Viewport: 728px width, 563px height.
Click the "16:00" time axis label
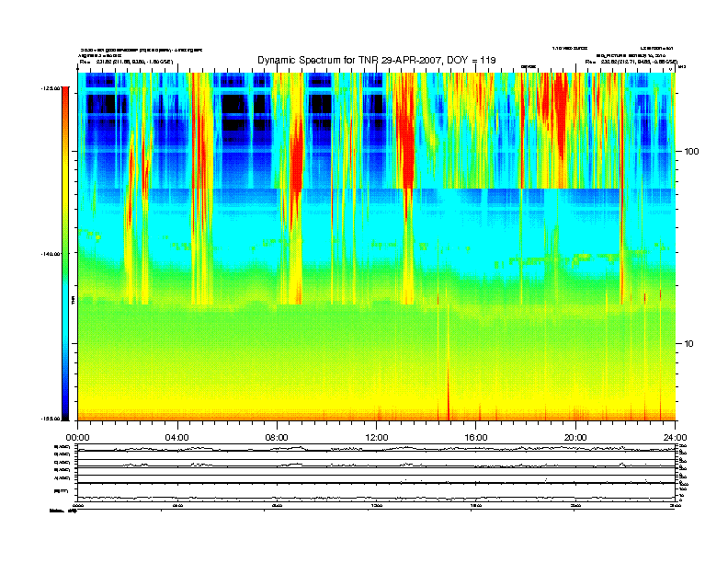tap(476, 438)
